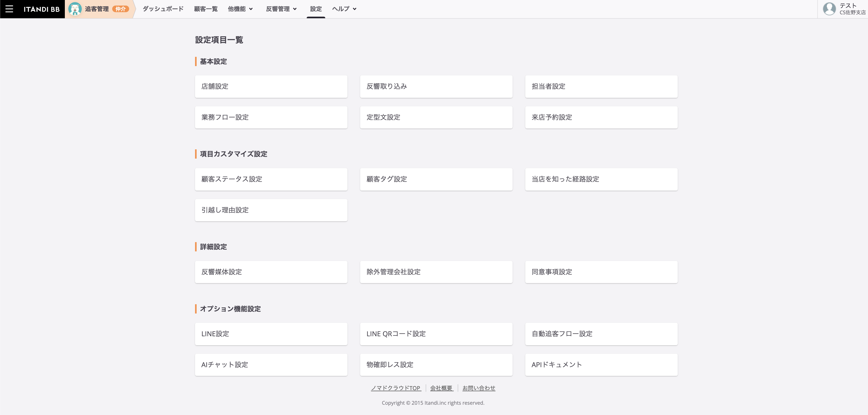Open 定型文設定 card
The width and height of the screenshot is (868, 415).
pos(436,117)
